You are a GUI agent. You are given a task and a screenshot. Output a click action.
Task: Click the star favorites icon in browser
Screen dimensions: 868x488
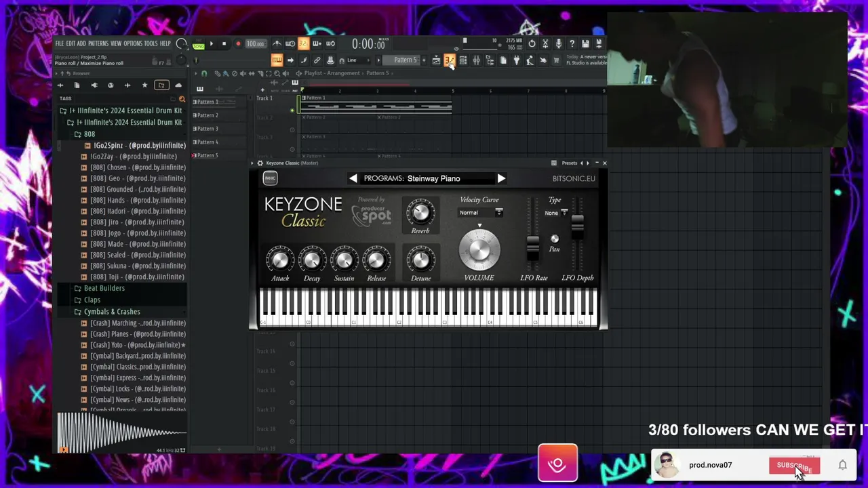coord(144,85)
